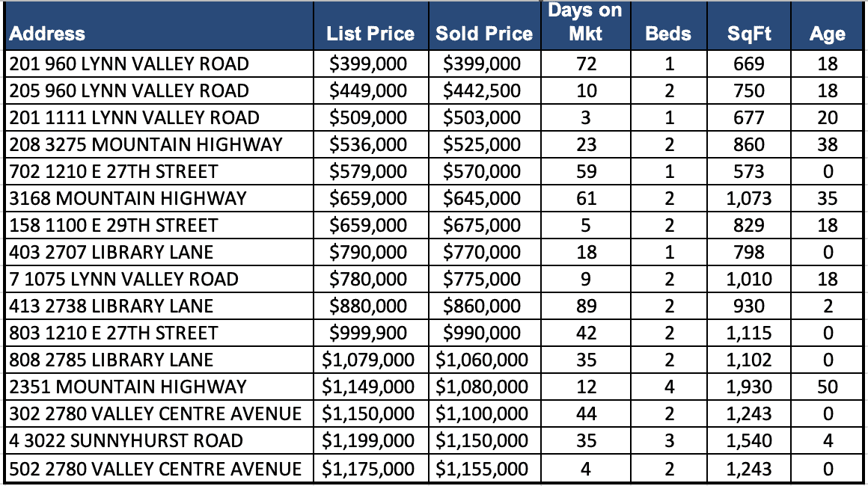868x486 pixels.
Task: Click the Address column header
Action: click(48, 34)
